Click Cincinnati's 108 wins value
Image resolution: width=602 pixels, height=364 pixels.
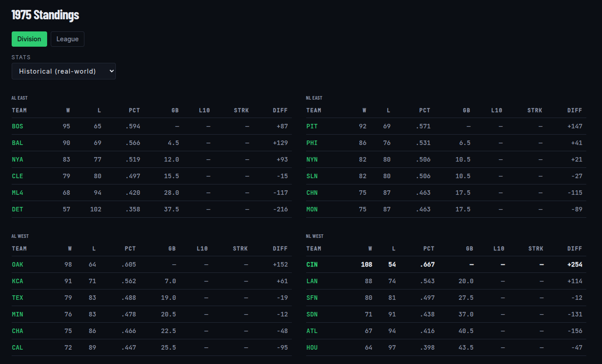click(367, 265)
